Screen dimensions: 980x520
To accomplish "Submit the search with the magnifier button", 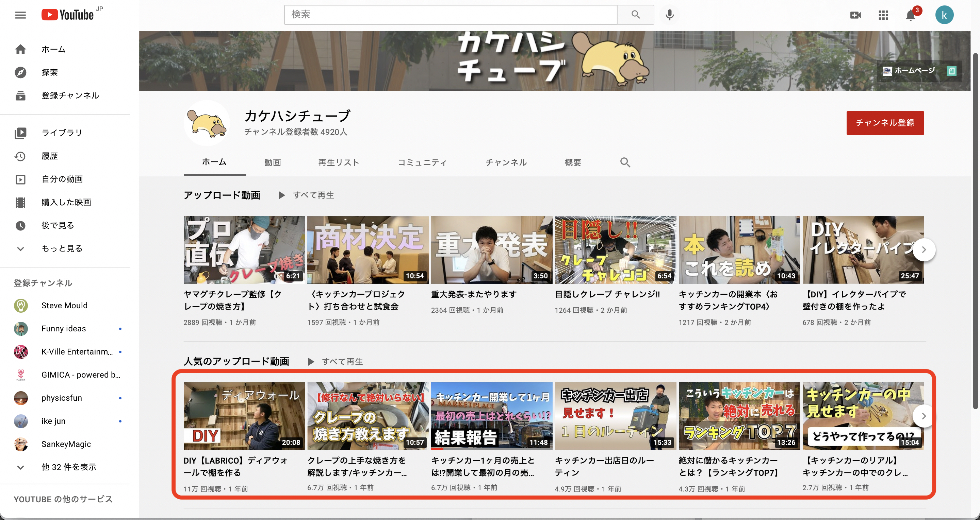I will tap(635, 14).
